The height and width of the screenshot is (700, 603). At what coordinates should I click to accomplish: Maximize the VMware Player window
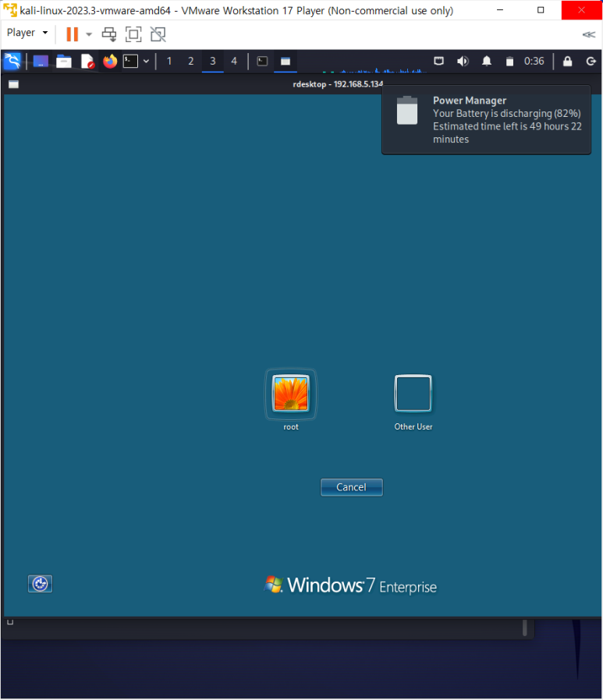pos(541,10)
